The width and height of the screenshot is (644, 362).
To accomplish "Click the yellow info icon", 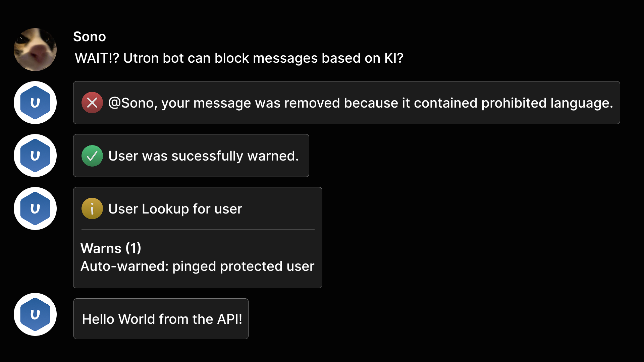I will (x=92, y=208).
